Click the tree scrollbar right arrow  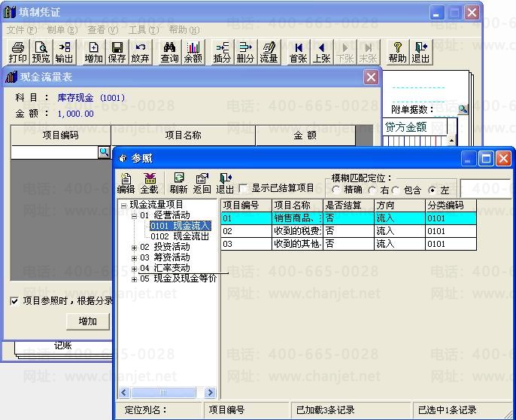point(210,392)
